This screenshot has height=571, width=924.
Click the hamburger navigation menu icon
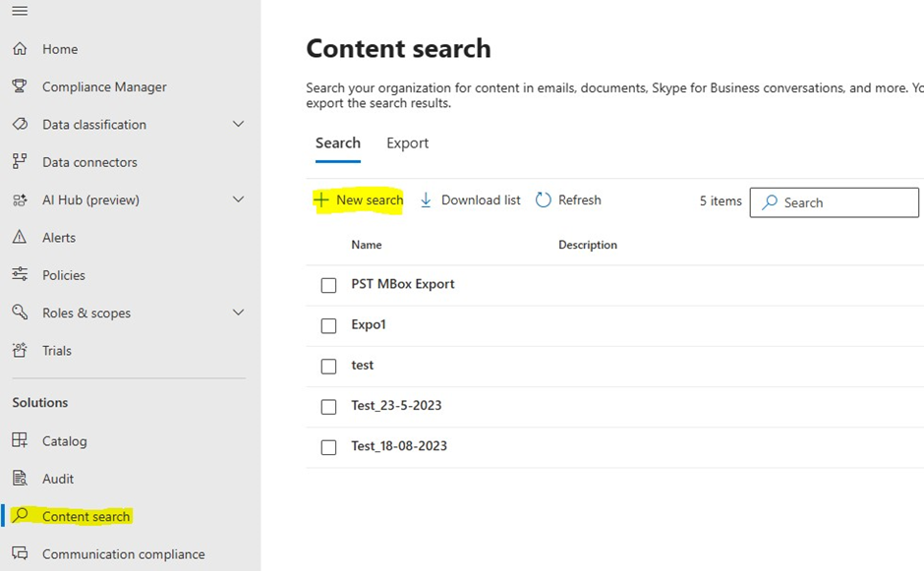click(x=20, y=11)
